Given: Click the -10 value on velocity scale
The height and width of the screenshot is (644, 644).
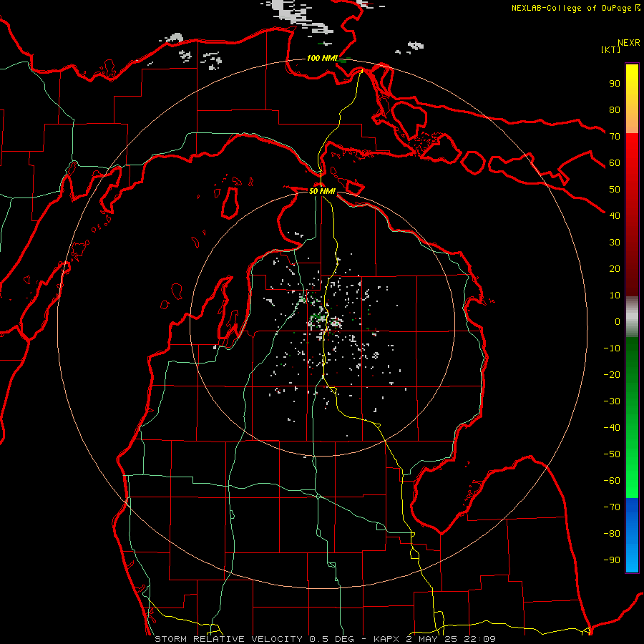Looking at the screenshot, I should [612, 348].
